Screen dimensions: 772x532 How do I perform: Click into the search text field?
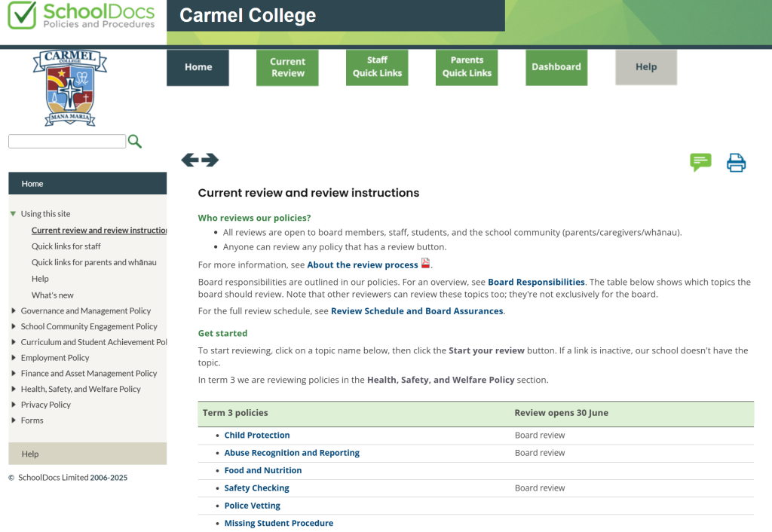(66, 142)
